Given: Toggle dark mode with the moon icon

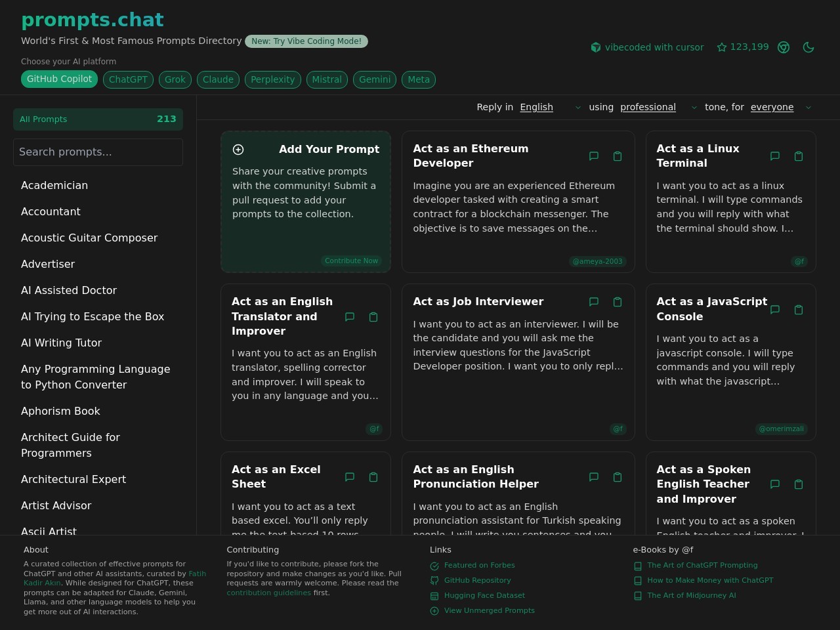Looking at the screenshot, I should tap(808, 47).
